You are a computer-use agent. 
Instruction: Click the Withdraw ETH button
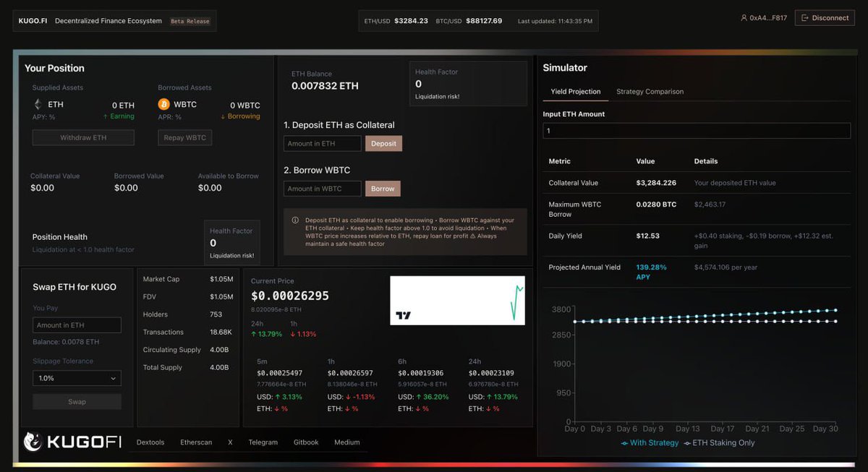point(83,137)
